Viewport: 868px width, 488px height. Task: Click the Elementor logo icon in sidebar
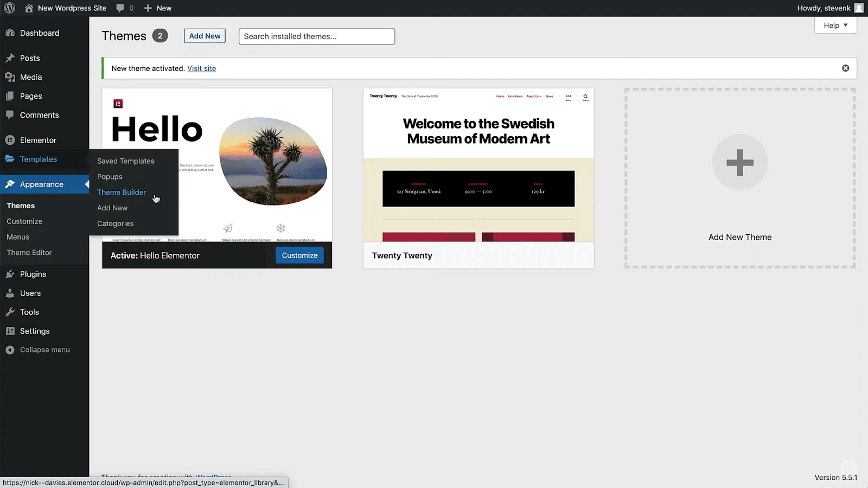(10, 140)
